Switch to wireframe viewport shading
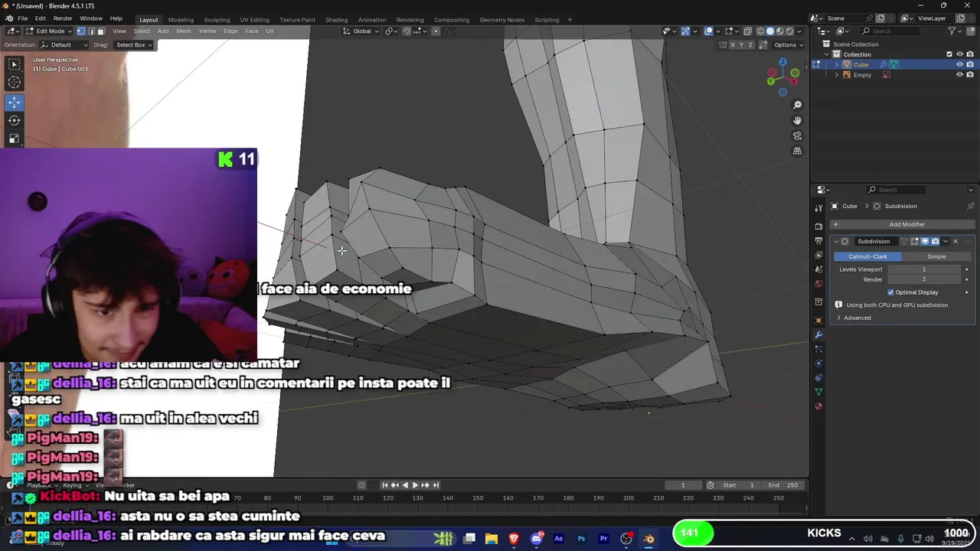Screen dimensions: 980x551 click(x=761, y=31)
